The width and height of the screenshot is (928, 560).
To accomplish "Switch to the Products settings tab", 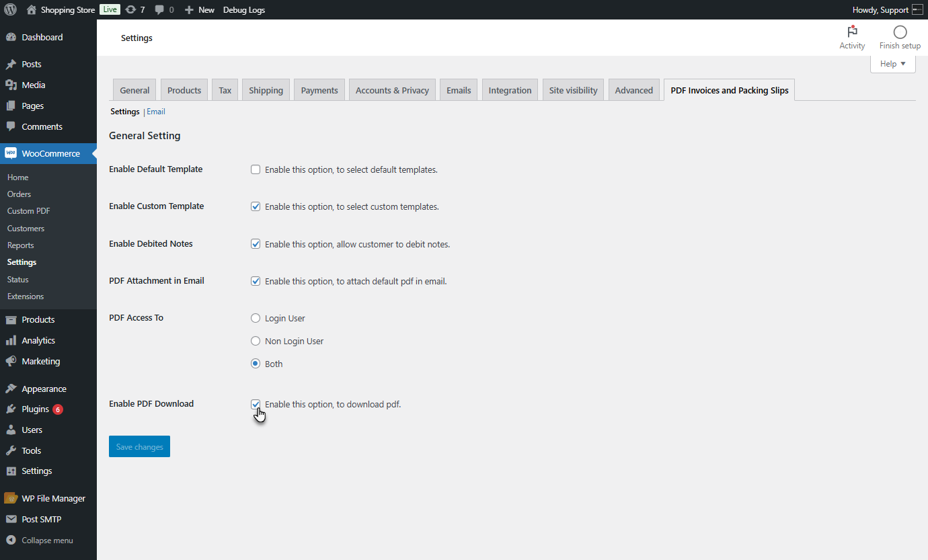I will (x=184, y=90).
